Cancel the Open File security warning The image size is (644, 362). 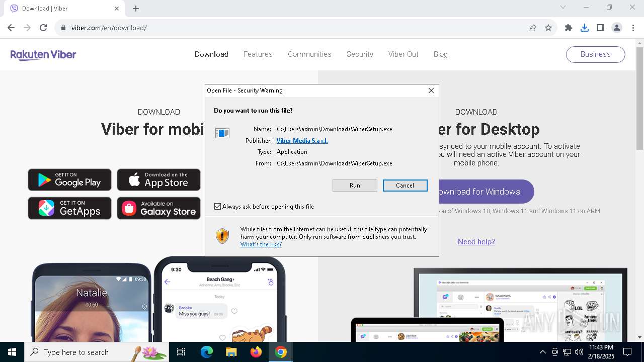point(405,186)
